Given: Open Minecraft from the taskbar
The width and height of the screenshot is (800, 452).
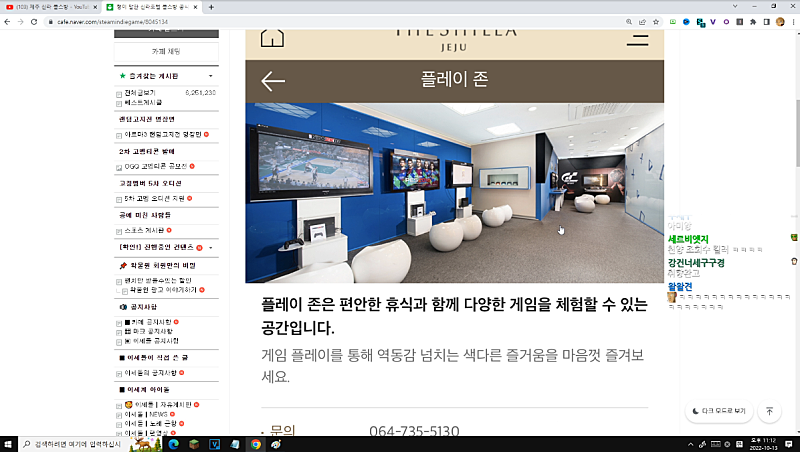Looking at the screenshot, I should click(194, 444).
